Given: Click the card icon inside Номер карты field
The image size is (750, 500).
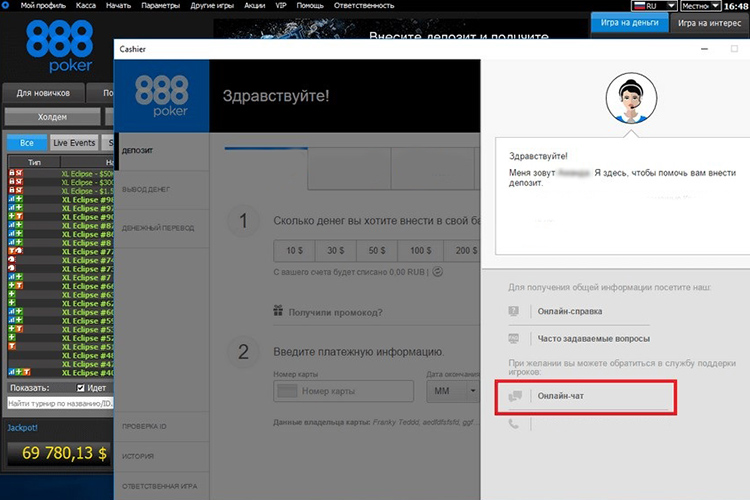Looking at the screenshot, I should click(287, 391).
